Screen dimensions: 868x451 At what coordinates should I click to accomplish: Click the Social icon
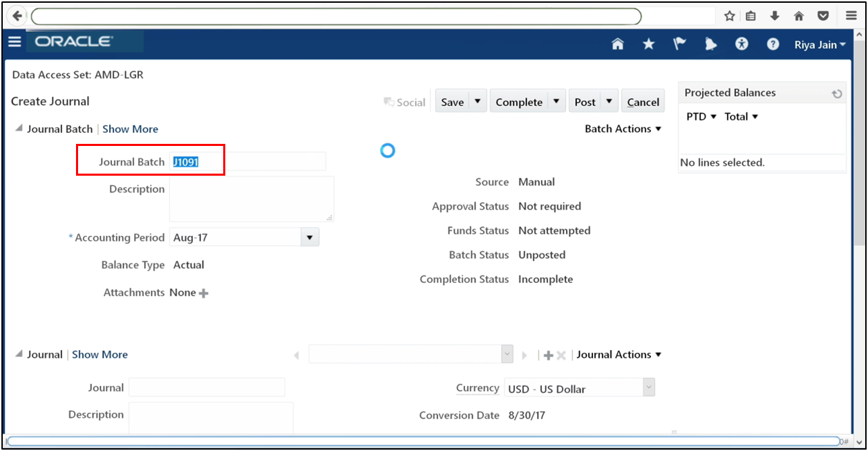coord(405,101)
